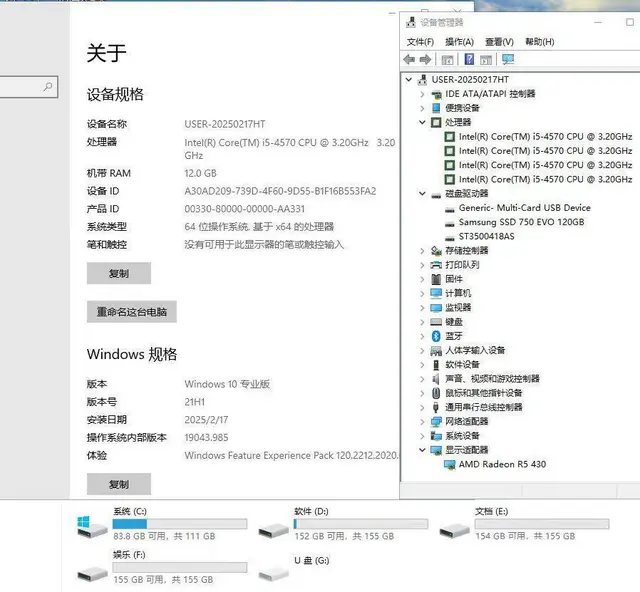The width and height of the screenshot is (640, 592).
Task: Click the keyboard category icon
Action: pos(436,322)
